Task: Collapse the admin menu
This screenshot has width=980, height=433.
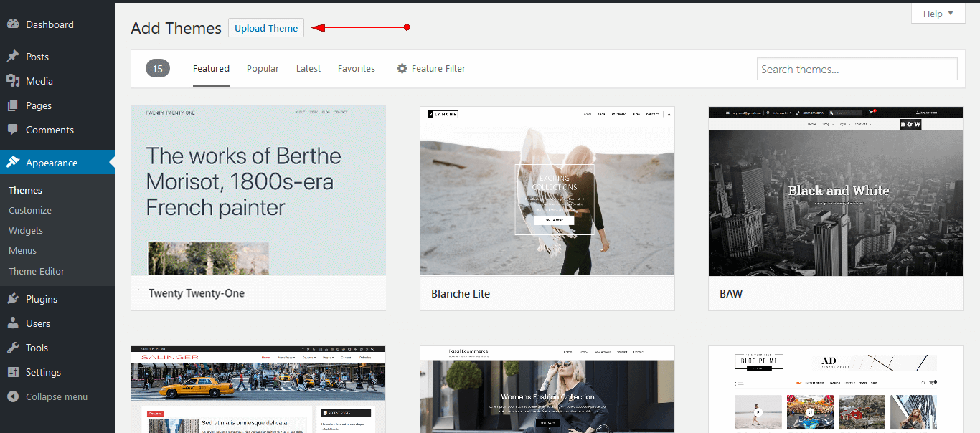Action: point(50,396)
